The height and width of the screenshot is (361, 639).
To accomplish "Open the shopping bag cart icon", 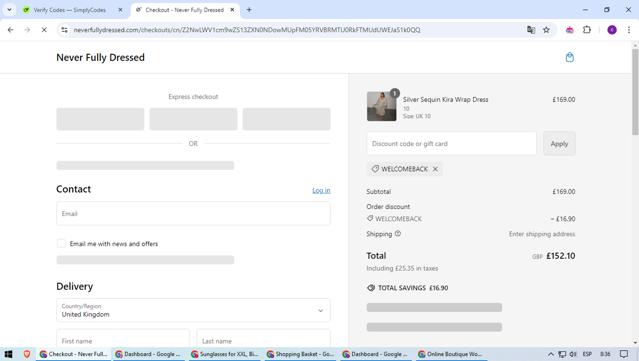I will point(570,57).
